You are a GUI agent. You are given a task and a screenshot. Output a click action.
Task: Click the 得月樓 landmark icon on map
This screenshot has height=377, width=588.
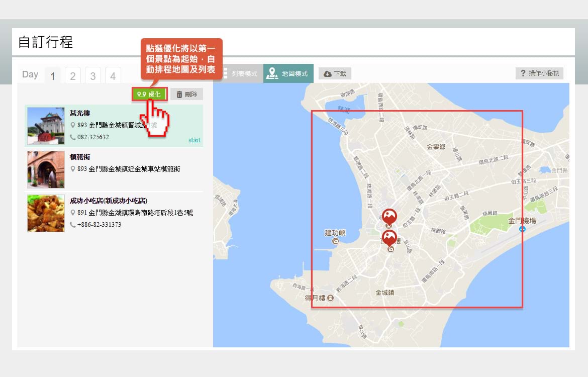click(330, 298)
